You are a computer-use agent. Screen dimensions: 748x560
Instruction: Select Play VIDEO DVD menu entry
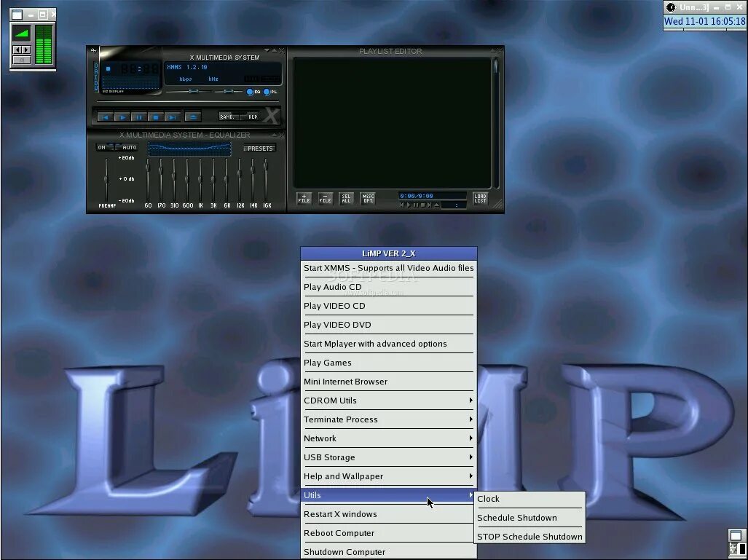point(389,325)
